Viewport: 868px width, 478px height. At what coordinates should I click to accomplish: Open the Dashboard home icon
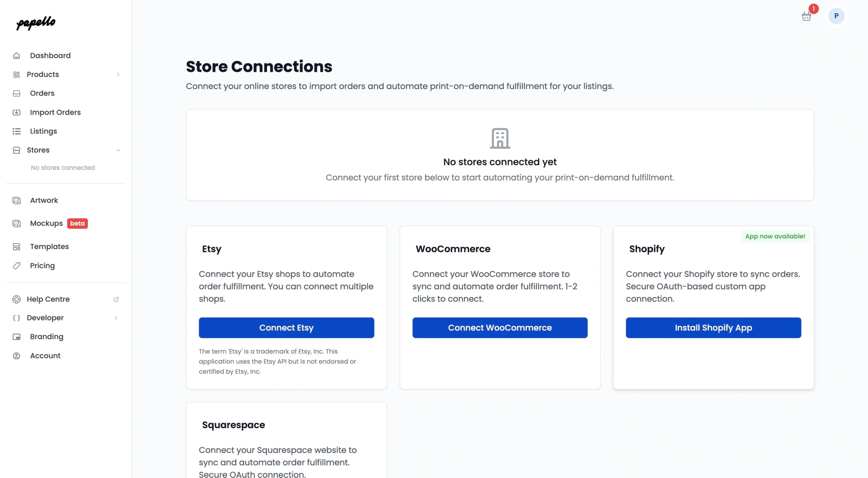pyautogui.click(x=17, y=55)
